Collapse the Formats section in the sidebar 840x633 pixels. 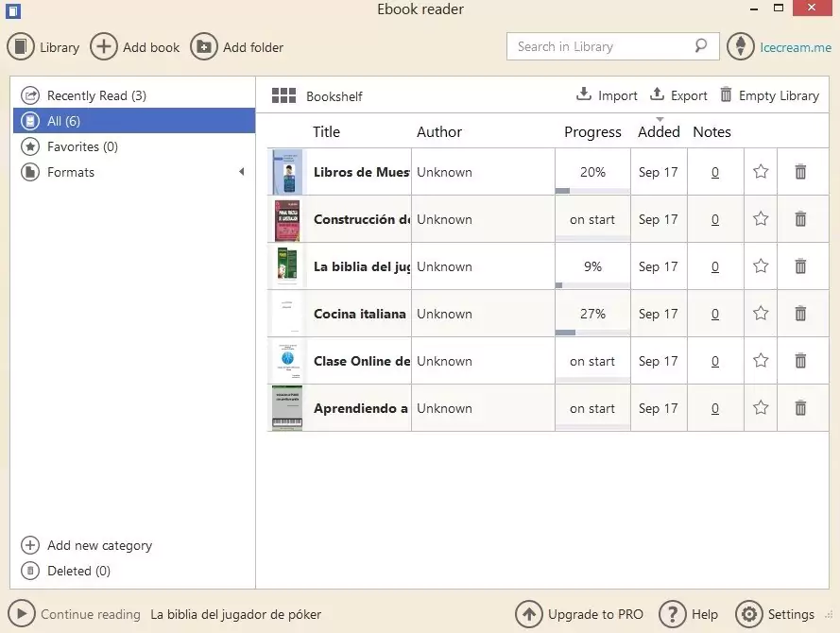(243, 172)
